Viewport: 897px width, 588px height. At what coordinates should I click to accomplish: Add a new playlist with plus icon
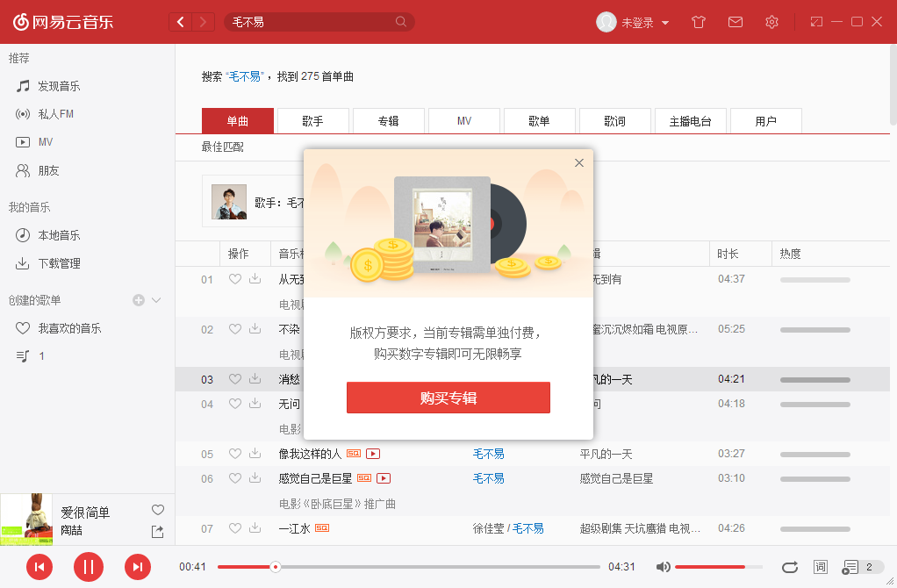click(x=139, y=300)
